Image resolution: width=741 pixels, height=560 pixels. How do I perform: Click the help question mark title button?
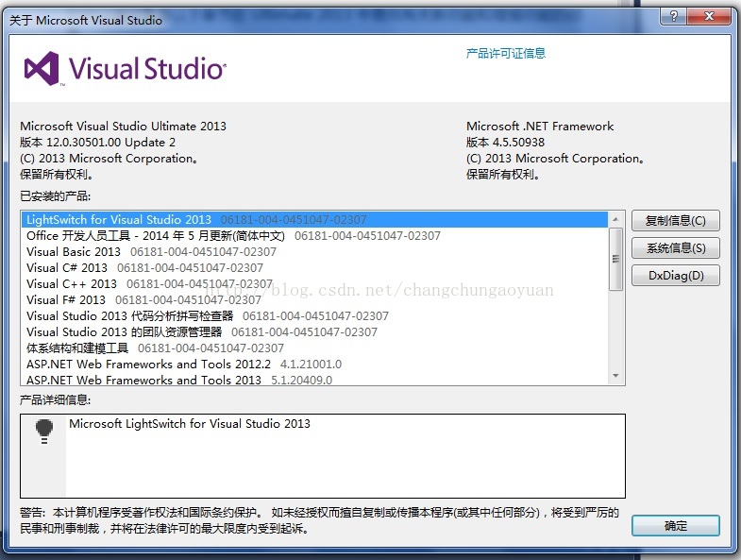[x=674, y=16]
